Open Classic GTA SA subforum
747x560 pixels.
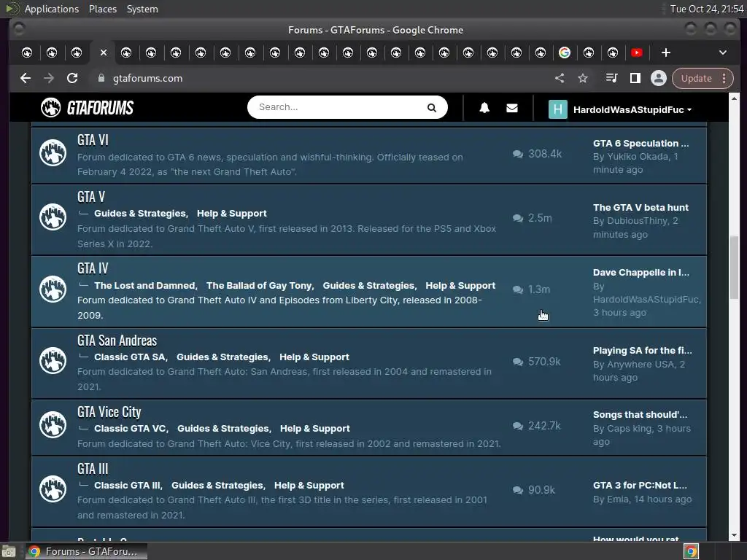coord(130,357)
